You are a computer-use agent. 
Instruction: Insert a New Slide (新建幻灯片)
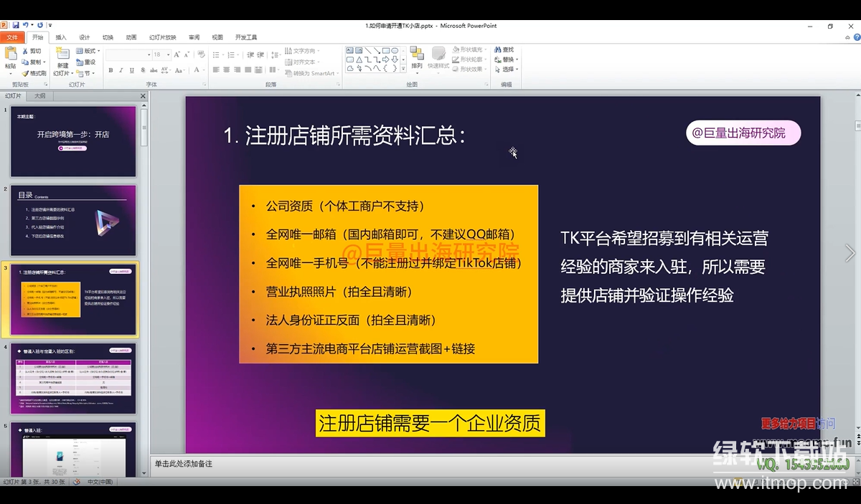[x=62, y=57]
